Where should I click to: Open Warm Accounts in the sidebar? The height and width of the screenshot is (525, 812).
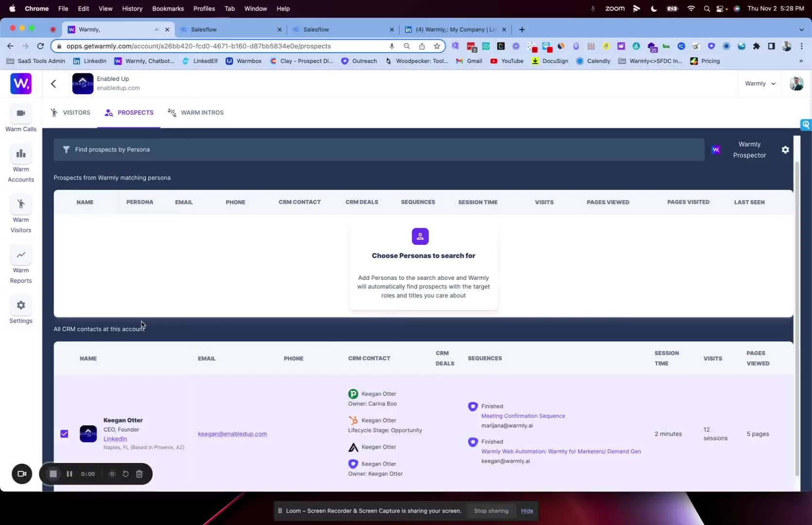(21, 164)
